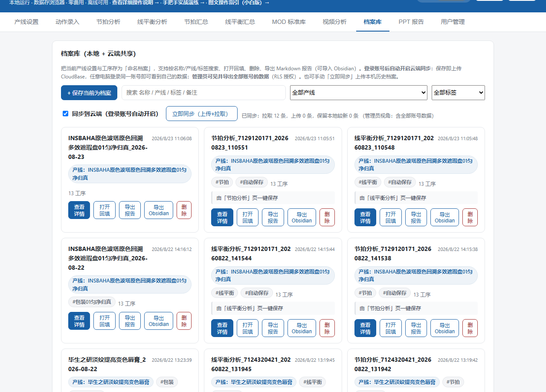Image resolution: width=546 pixels, height=392 pixels.
Task: Click 打开回填 on 线平衡分析 20260822_141544 card
Action: click(x=248, y=328)
